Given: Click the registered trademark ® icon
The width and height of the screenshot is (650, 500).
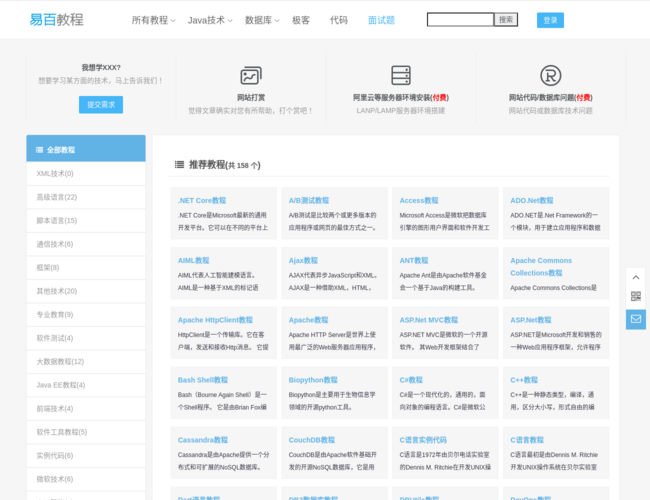Looking at the screenshot, I should click(x=550, y=76).
